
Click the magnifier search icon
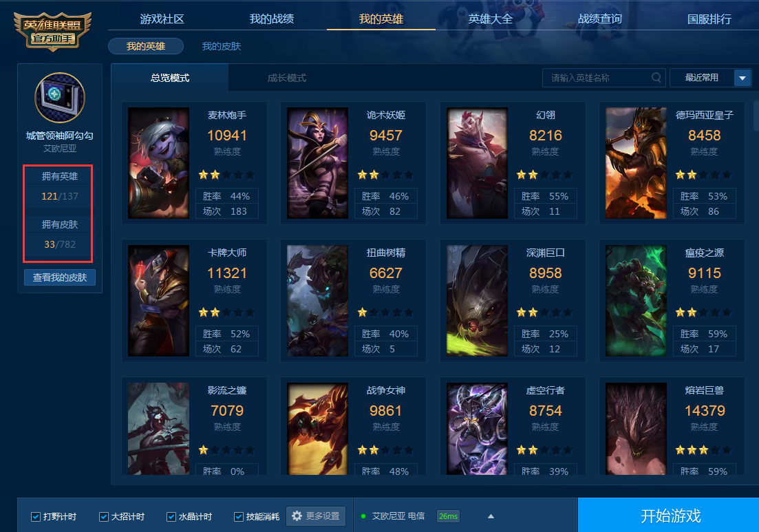click(x=656, y=78)
